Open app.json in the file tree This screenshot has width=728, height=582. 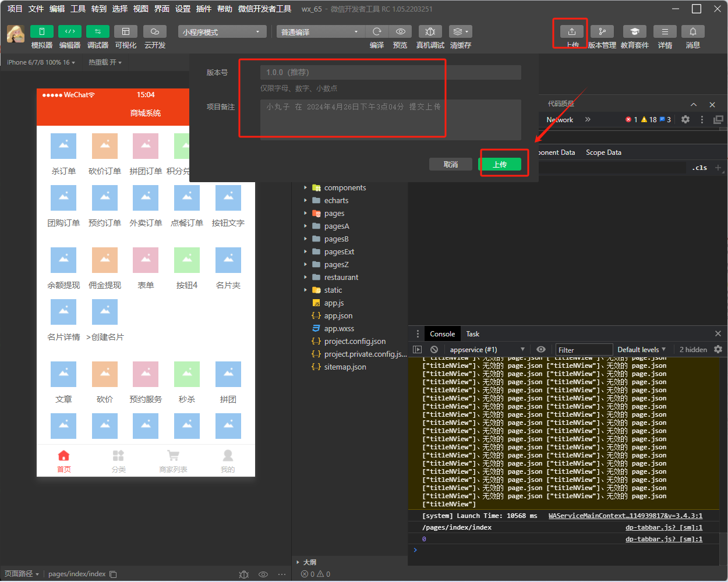coord(338,316)
